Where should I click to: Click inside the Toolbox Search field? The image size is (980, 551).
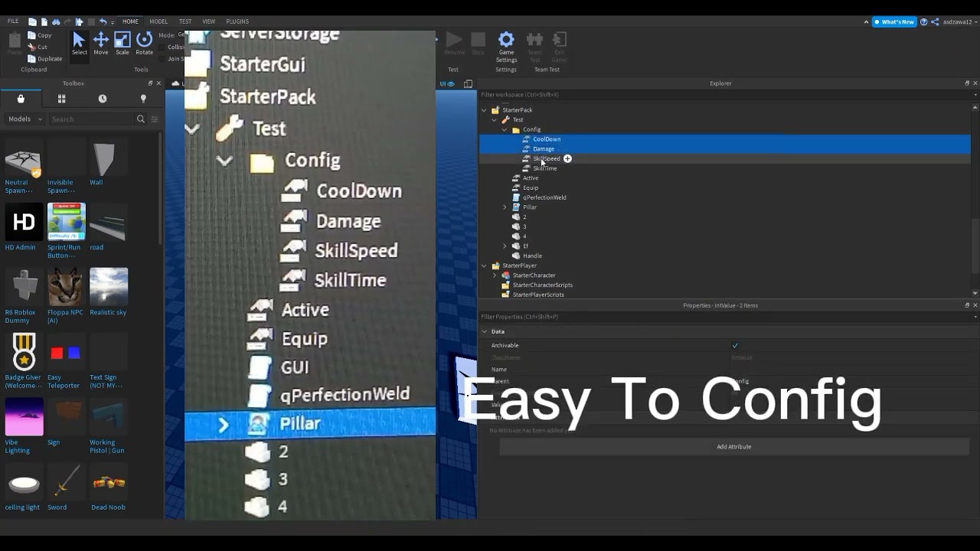90,119
